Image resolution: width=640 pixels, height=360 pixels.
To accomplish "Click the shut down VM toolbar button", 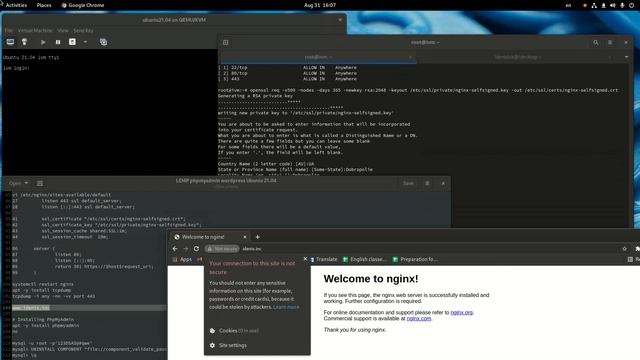I will pyautogui.click(x=72, y=42).
